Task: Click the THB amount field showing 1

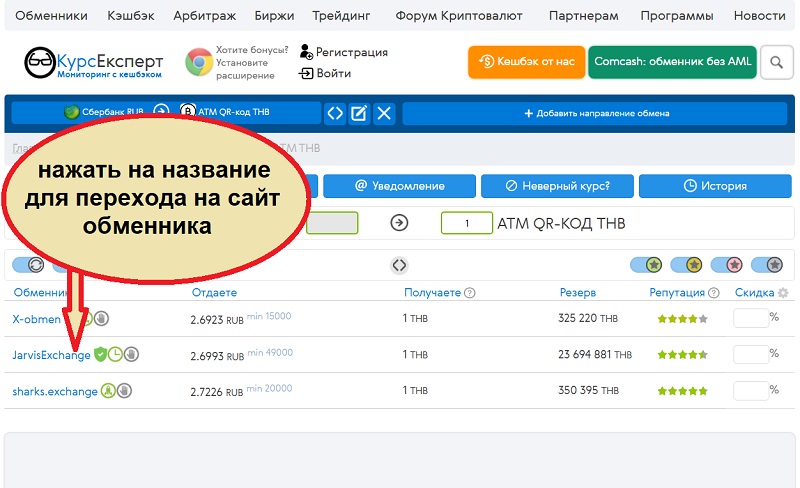Action: 467,223
